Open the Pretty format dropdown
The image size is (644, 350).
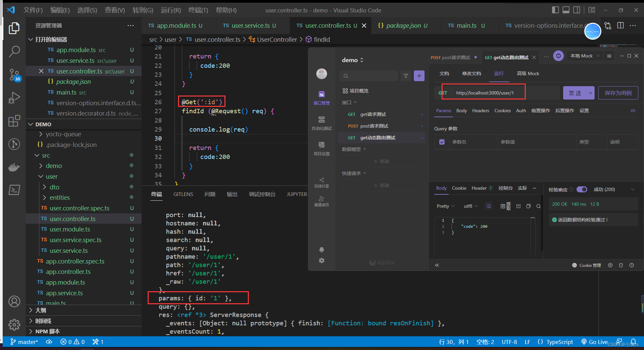(x=445, y=206)
